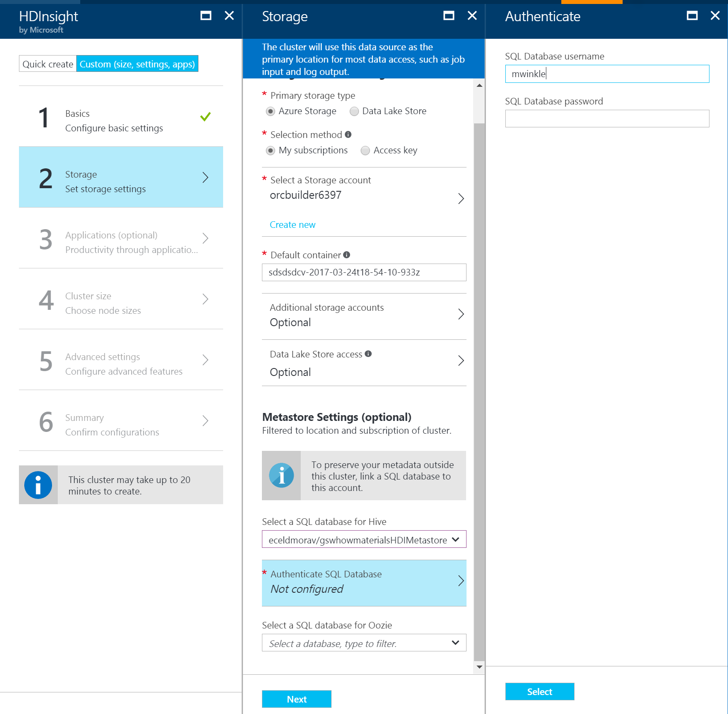Open step 6 Summary
The height and width of the screenshot is (714, 728).
point(121,420)
